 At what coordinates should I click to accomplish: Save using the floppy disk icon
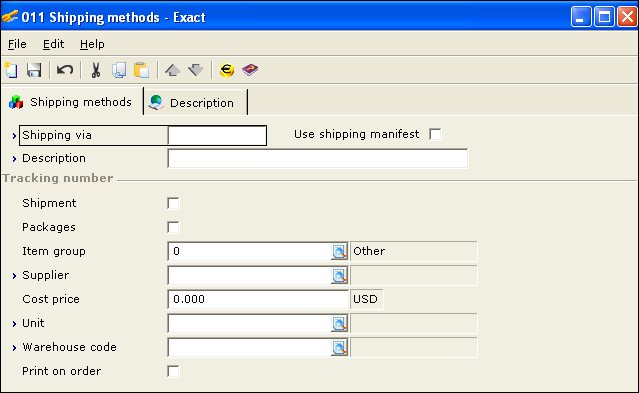[34, 70]
